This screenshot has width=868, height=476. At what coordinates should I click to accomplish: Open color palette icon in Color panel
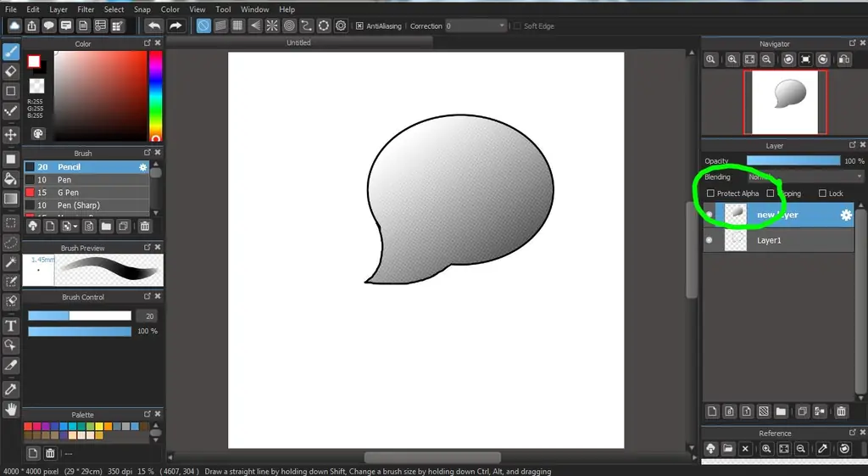[x=37, y=133]
